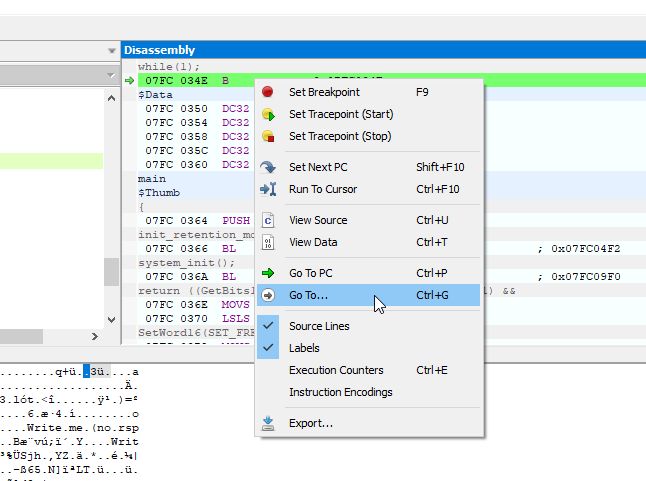Click the $Thumb label line
The image size is (646, 481).
coord(159,193)
